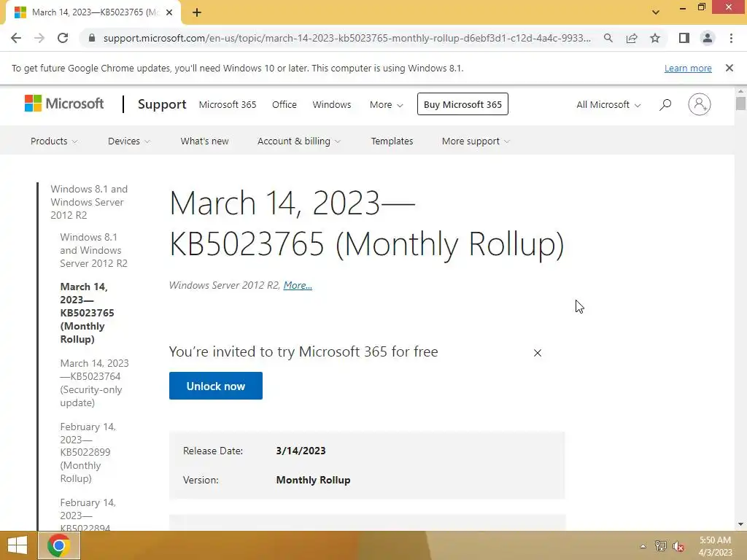Click the 3/14/2023 release date value
The height and width of the screenshot is (560, 747).
point(301,451)
